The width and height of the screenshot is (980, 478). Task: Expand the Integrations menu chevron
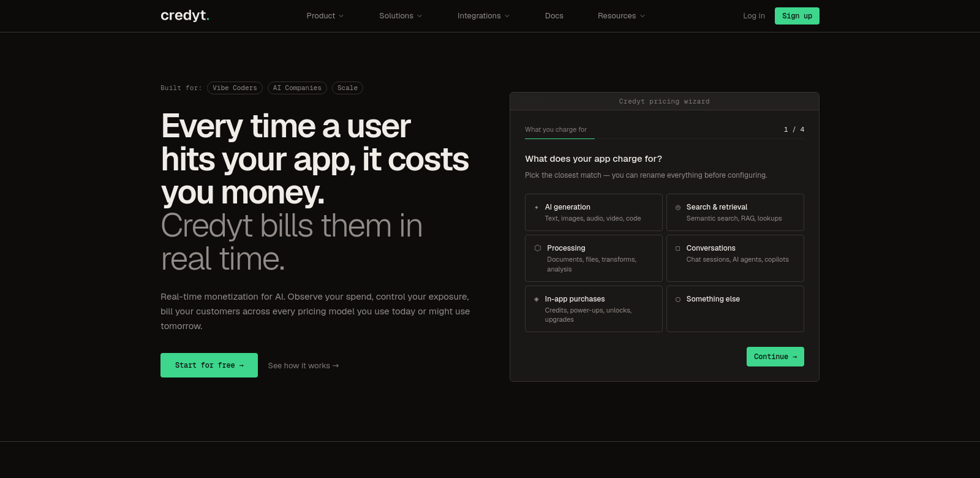(x=507, y=16)
